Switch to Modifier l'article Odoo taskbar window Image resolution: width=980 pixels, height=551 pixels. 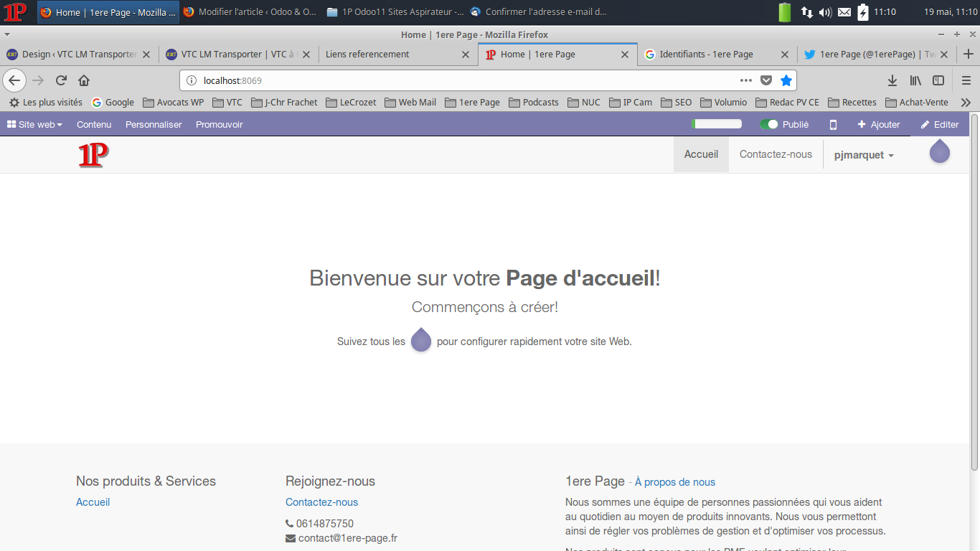(250, 11)
